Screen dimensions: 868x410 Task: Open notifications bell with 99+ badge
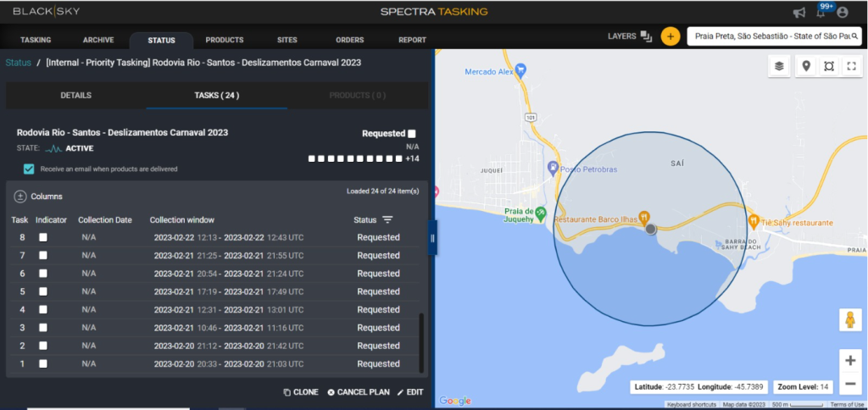(822, 12)
